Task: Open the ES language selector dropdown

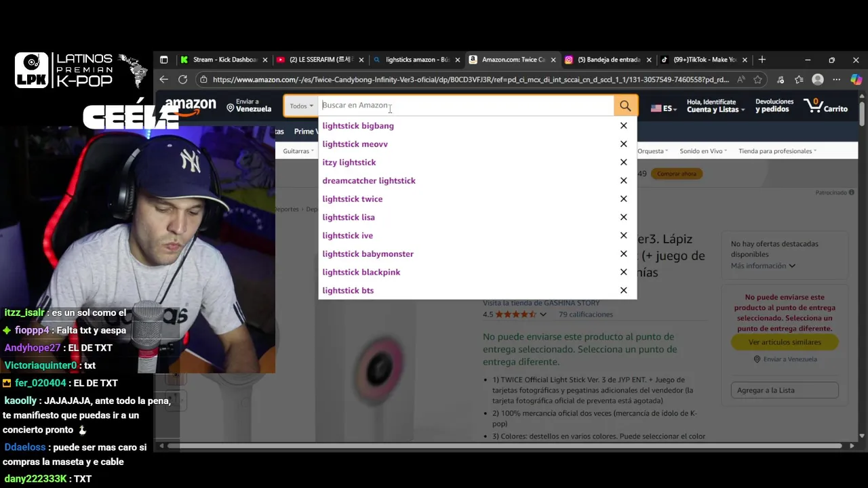Action: click(663, 108)
